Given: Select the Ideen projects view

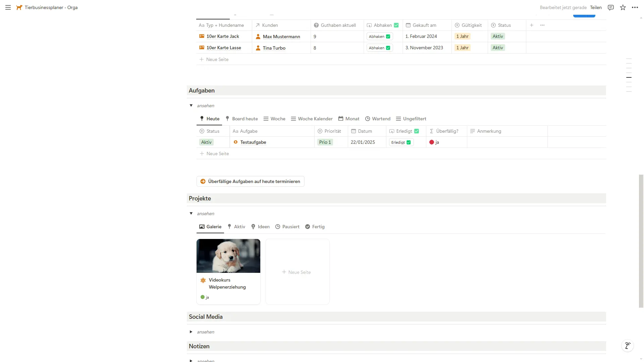Looking at the screenshot, I should tap(260, 227).
